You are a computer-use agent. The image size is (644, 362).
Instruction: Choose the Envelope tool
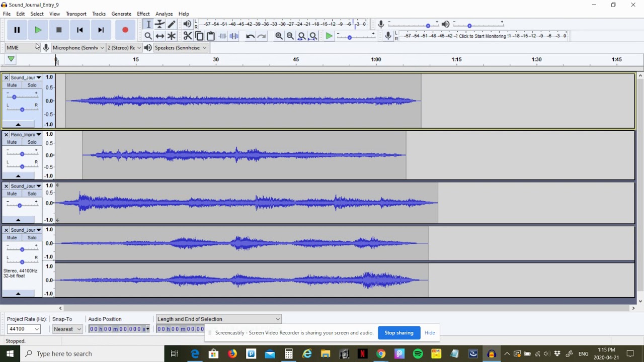pos(160,24)
